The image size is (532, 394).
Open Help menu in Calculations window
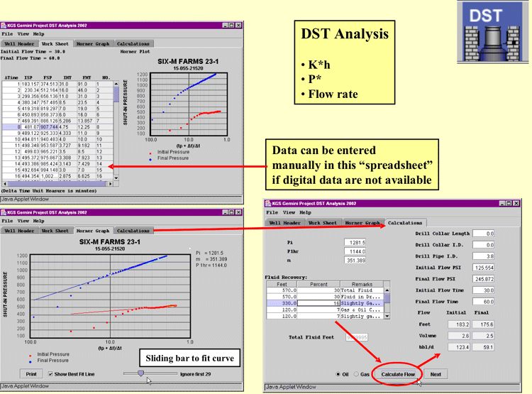pyautogui.click(x=305, y=213)
